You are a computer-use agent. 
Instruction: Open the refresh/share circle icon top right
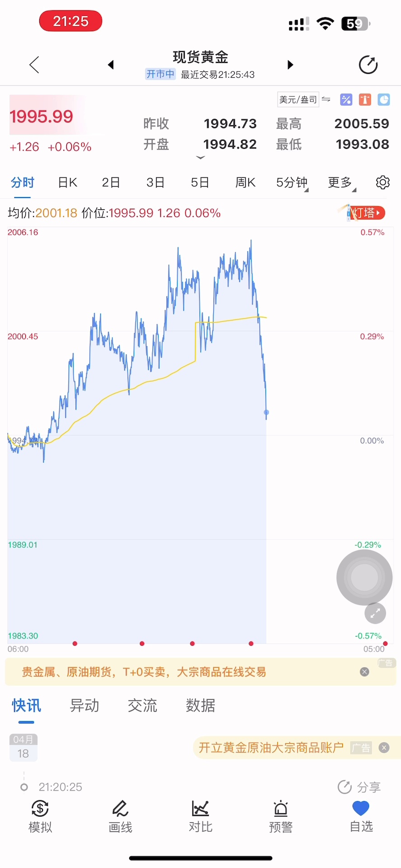[368, 65]
